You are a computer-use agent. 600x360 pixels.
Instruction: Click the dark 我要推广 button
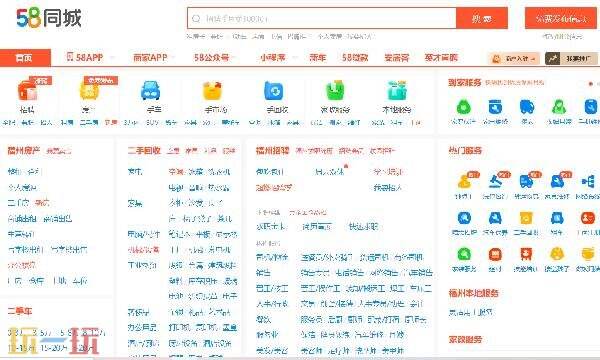(572, 59)
